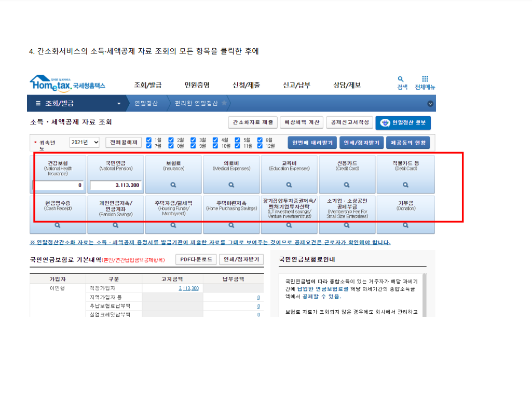Click the blue 인쇄/점자받기 button

[362, 143]
